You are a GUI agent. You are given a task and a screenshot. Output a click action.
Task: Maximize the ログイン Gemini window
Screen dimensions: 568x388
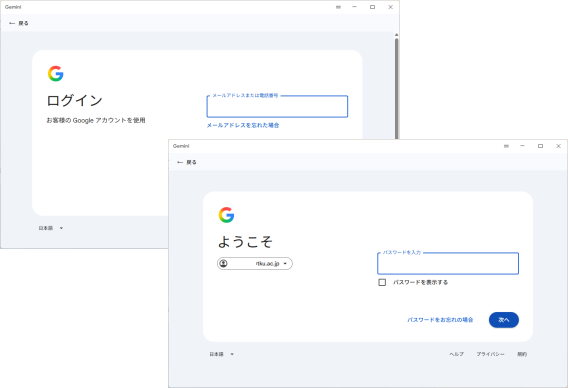tap(372, 7)
